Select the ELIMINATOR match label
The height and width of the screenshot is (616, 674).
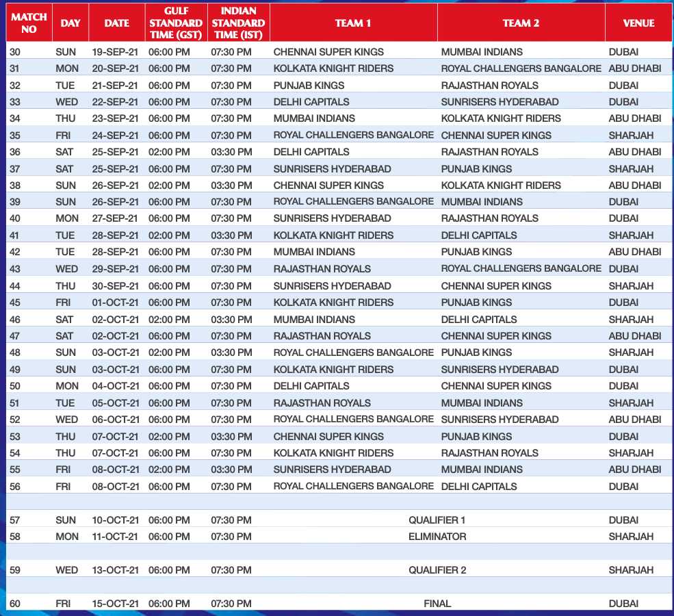pos(437,537)
